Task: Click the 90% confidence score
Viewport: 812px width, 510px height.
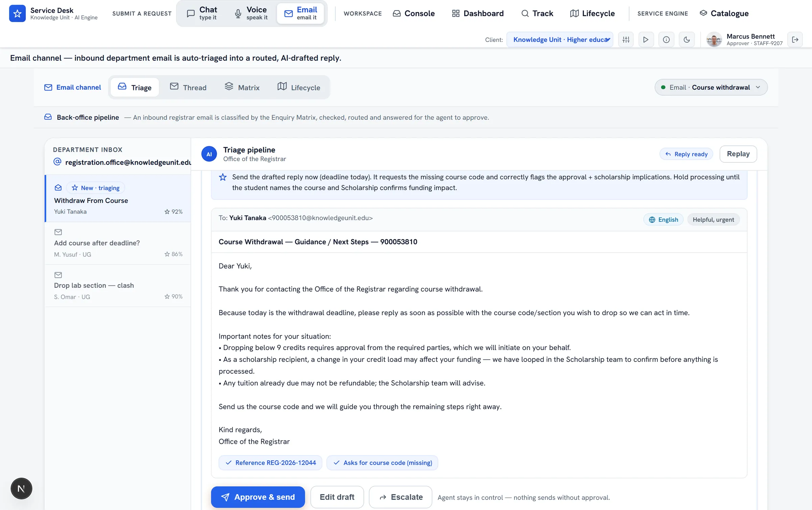Action: (x=174, y=297)
